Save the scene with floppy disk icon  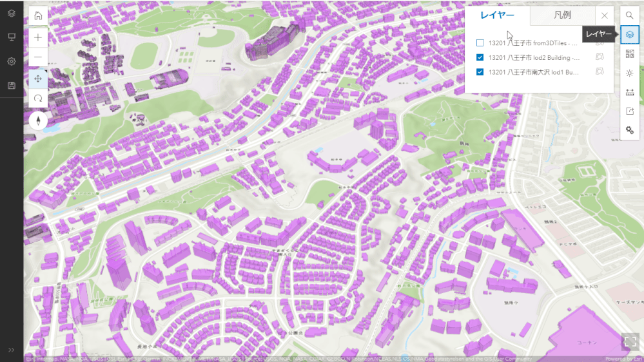12,86
